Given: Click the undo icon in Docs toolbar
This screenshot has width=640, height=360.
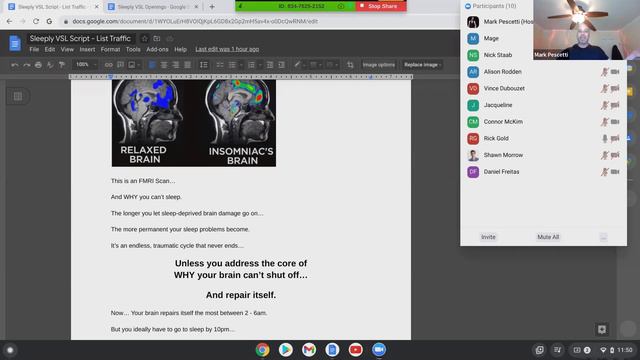Looking at the screenshot, I should [15, 64].
